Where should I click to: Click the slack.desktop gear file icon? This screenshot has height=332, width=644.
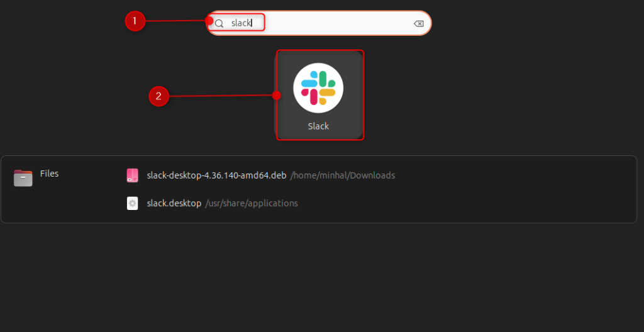[x=132, y=203]
